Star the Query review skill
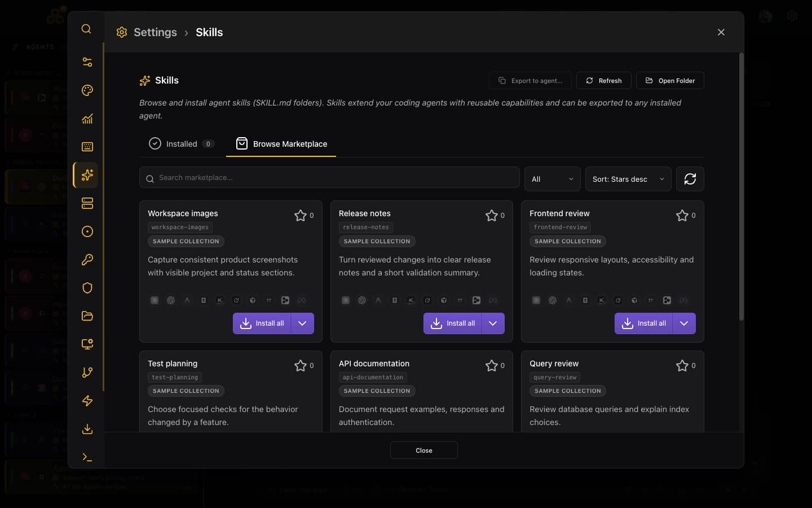The height and width of the screenshot is (508, 812). 682,365
